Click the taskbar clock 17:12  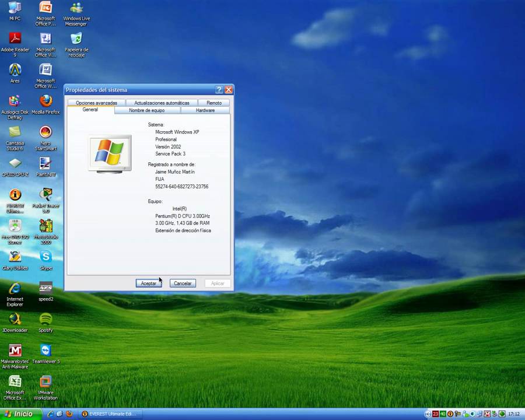[x=514, y=414]
